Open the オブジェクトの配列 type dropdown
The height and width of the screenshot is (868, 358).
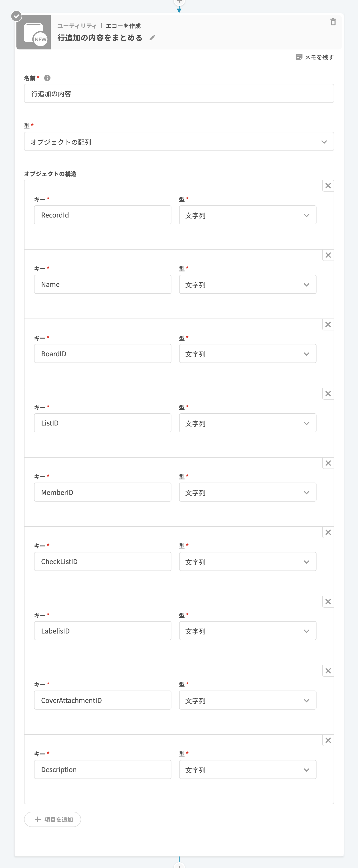click(179, 142)
